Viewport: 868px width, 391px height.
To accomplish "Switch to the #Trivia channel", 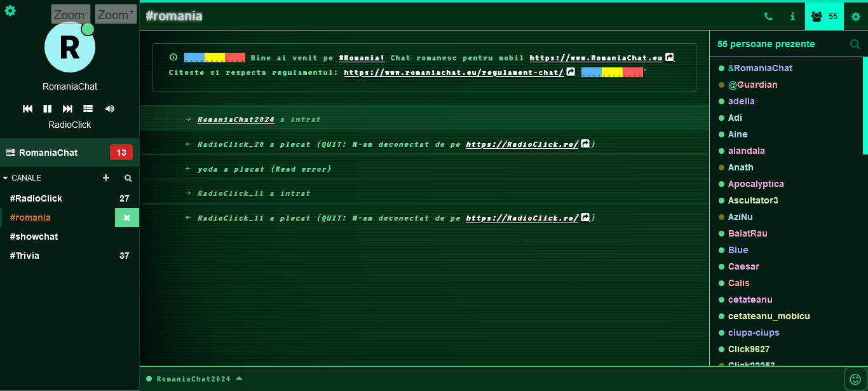I will click(x=25, y=256).
